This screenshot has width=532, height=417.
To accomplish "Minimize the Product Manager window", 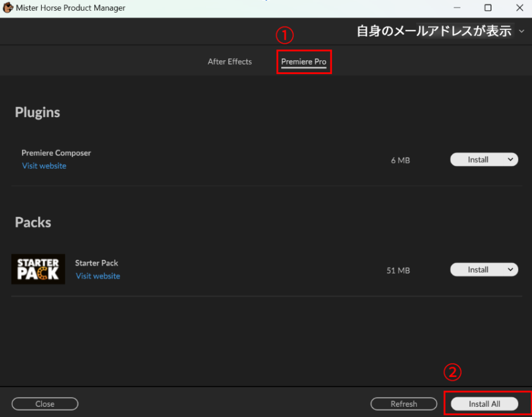I will 457,8.
